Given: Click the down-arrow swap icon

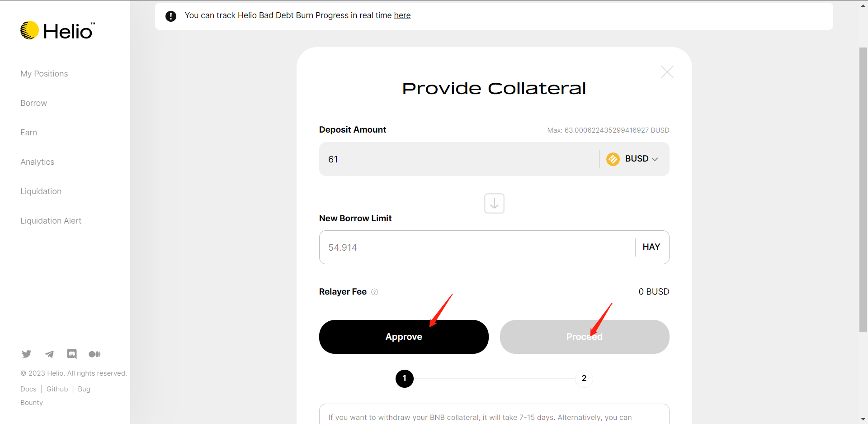Looking at the screenshot, I should (x=494, y=204).
